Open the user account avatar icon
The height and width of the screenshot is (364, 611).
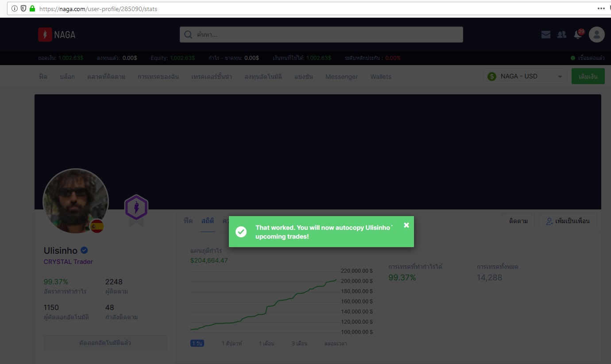point(597,35)
